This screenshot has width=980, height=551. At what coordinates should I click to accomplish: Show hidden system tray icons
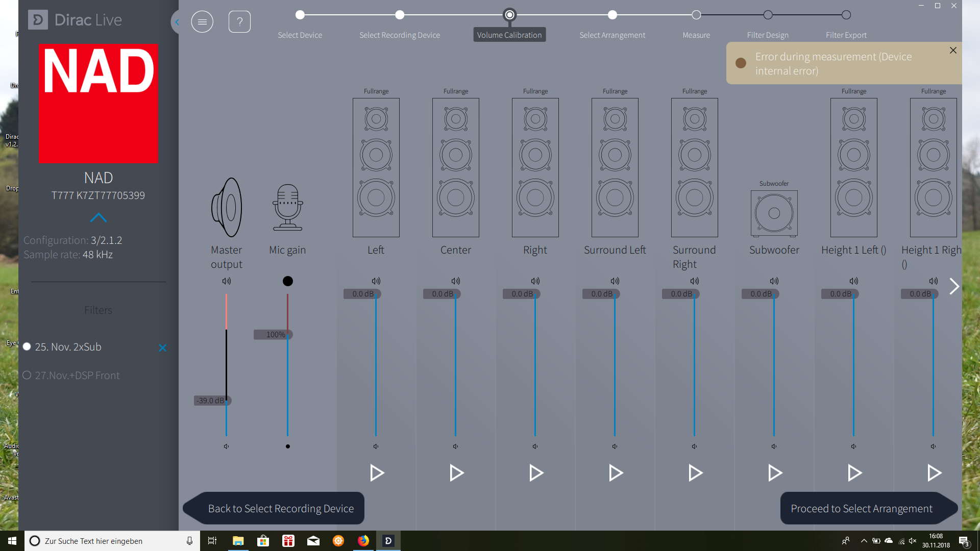point(864,541)
